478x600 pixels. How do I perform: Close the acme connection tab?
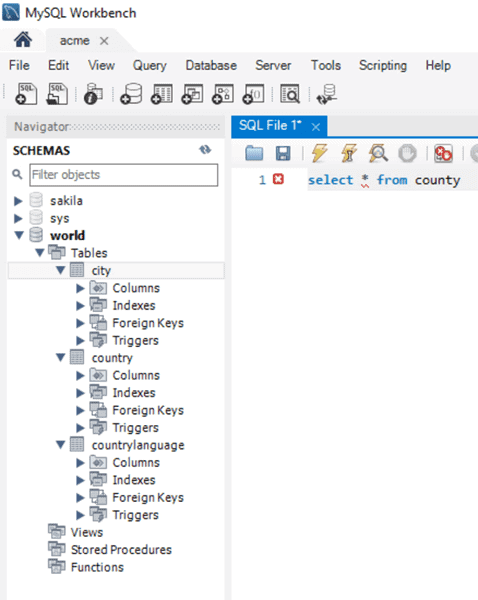(104, 41)
